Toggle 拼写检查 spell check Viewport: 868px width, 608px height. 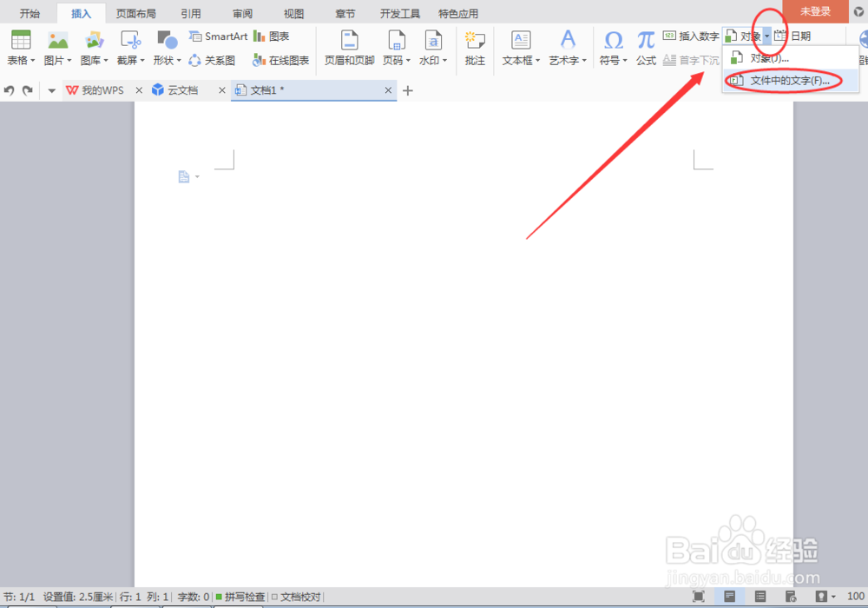(240, 597)
